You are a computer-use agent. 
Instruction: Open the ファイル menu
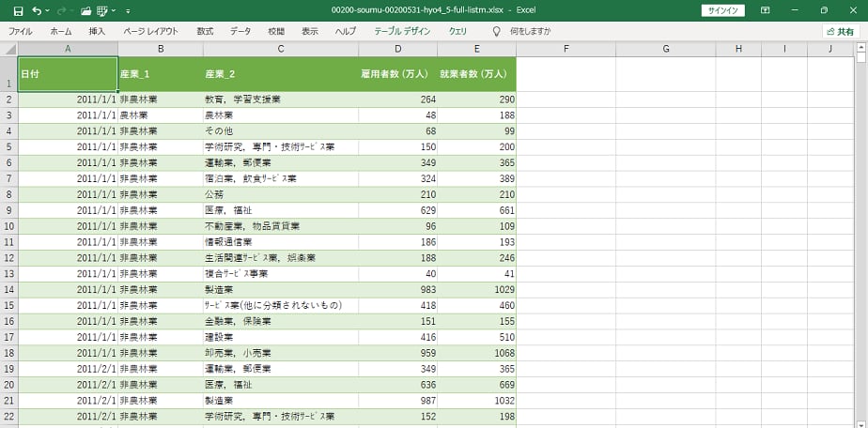pos(20,31)
